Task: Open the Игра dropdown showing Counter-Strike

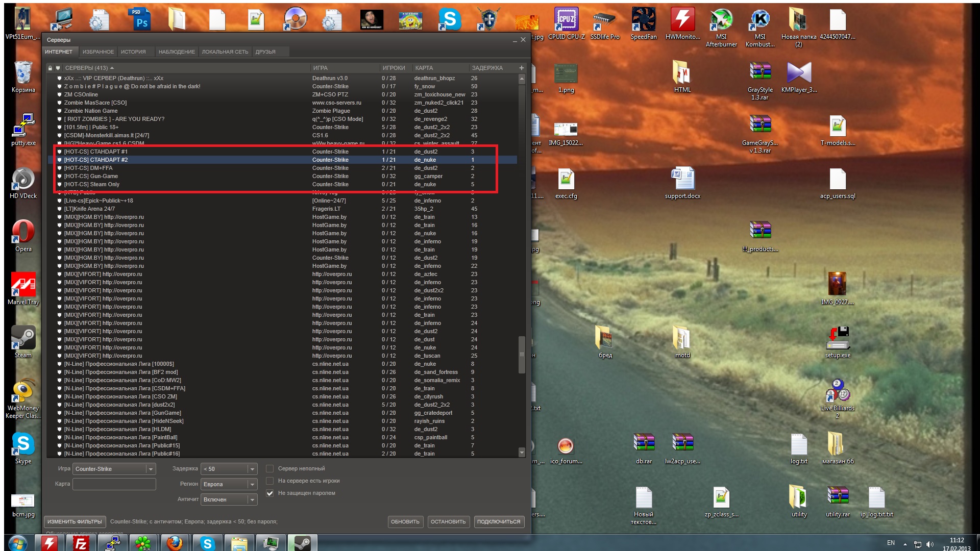Action: pyautogui.click(x=114, y=469)
